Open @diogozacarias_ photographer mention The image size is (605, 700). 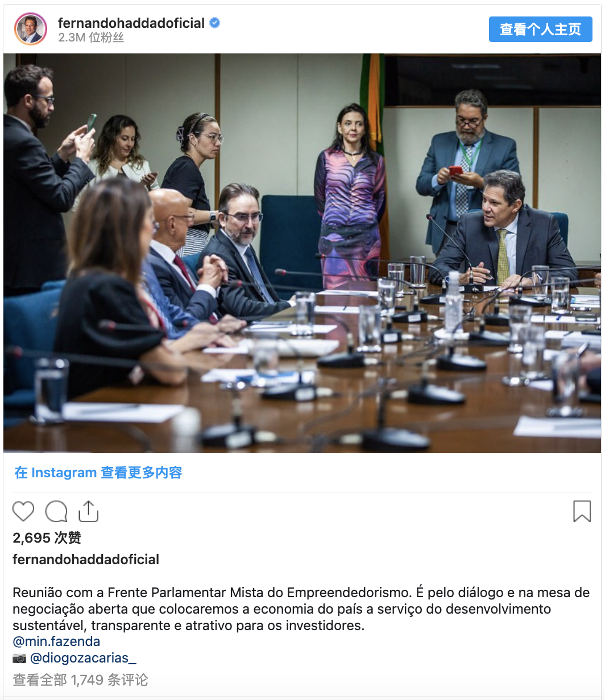pos(83,658)
